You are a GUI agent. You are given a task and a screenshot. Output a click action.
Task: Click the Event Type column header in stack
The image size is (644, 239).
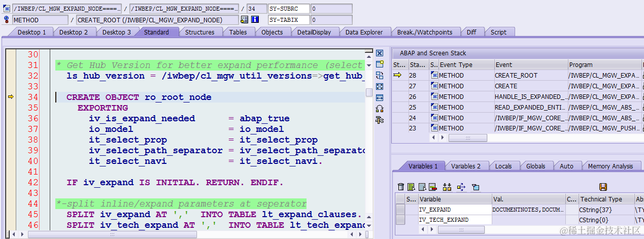point(466,64)
